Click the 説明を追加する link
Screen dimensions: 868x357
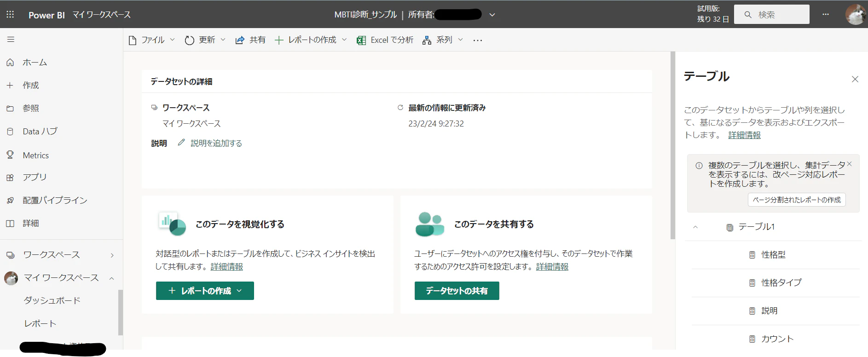(x=216, y=143)
